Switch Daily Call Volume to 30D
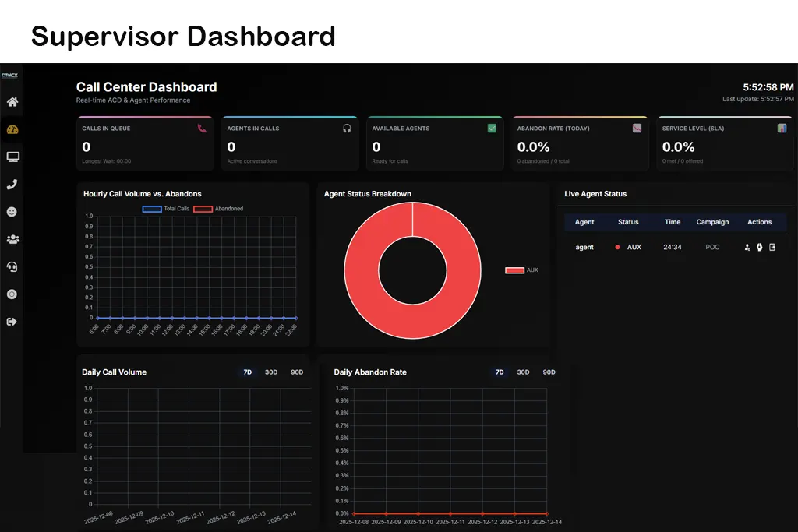 point(271,372)
